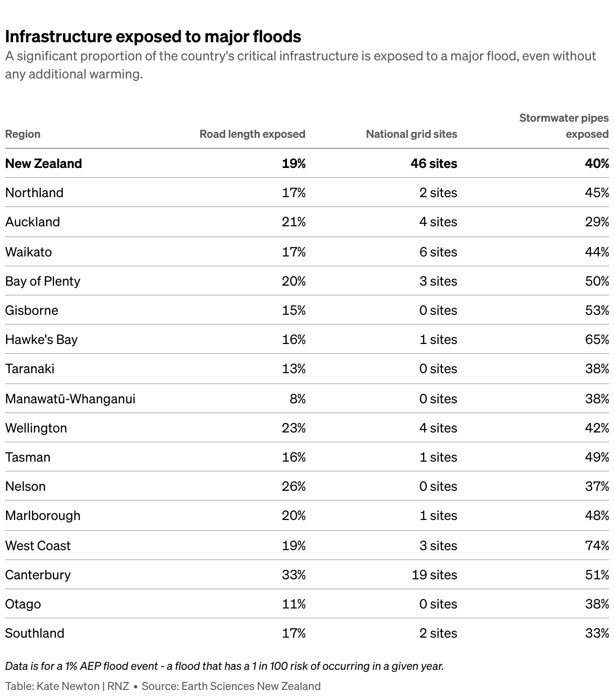Screen dimensions: 614x700
Task: Click the Infrastructure exposed to major floods title
Action: pyautogui.click(x=153, y=36)
